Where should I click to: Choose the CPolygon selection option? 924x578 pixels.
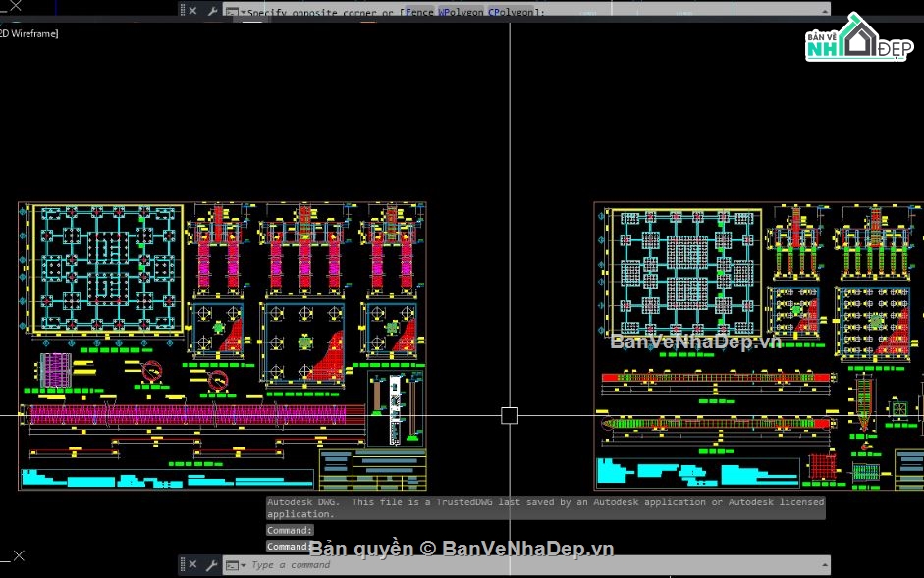[x=511, y=13]
